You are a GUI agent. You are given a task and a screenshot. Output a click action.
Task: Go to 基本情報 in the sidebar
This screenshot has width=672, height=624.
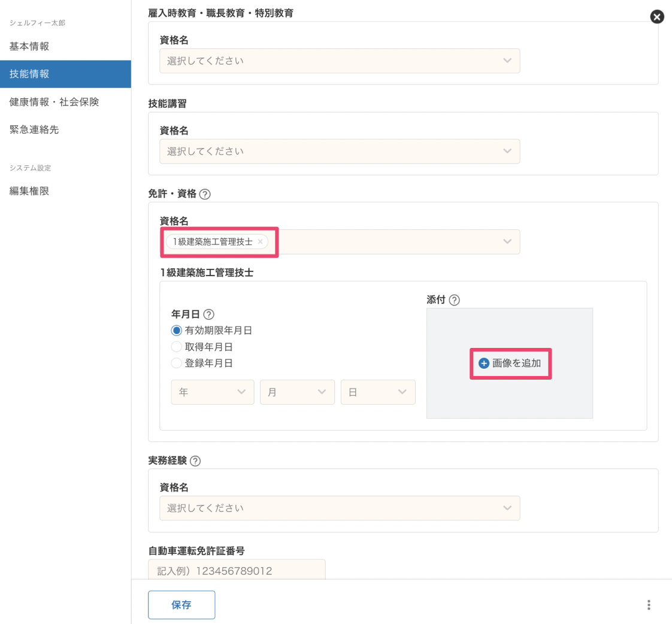tap(29, 46)
